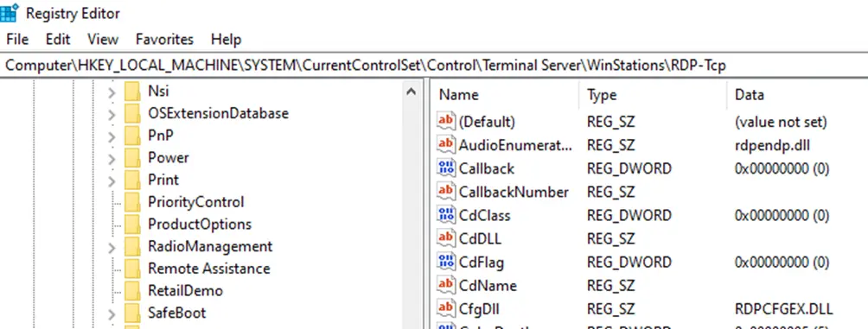Click the CdClass binary value icon
Screen dimensions: 868x329
pyautogui.click(x=445, y=215)
